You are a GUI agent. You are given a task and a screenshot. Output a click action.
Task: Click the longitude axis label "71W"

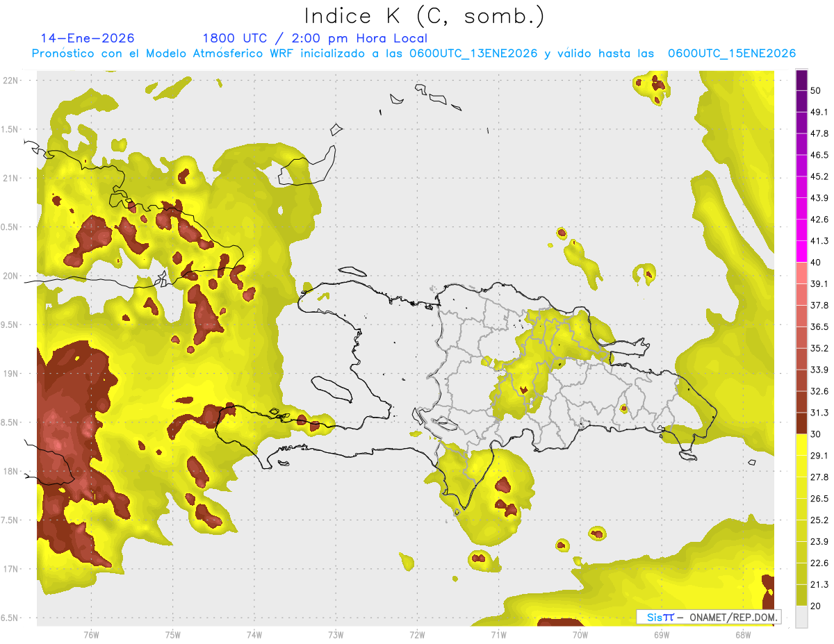pyautogui.click(x=498, y=635)
